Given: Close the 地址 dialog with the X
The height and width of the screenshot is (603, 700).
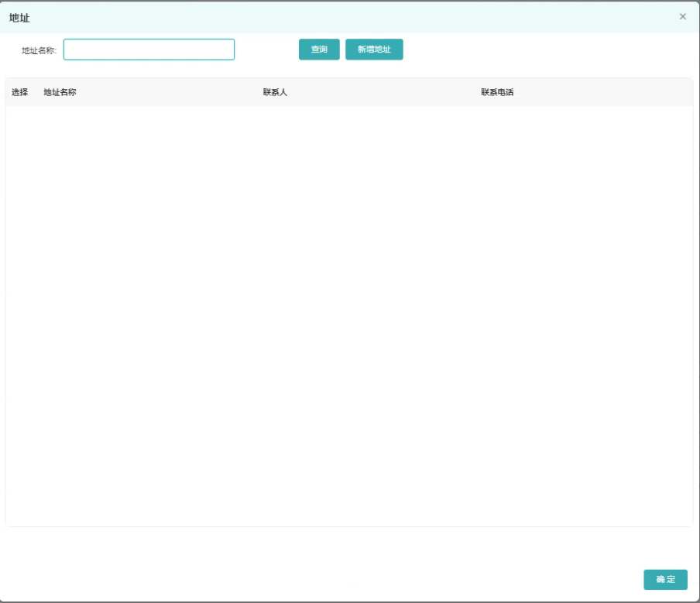Looking at the screenshot, I should point(682,16).
